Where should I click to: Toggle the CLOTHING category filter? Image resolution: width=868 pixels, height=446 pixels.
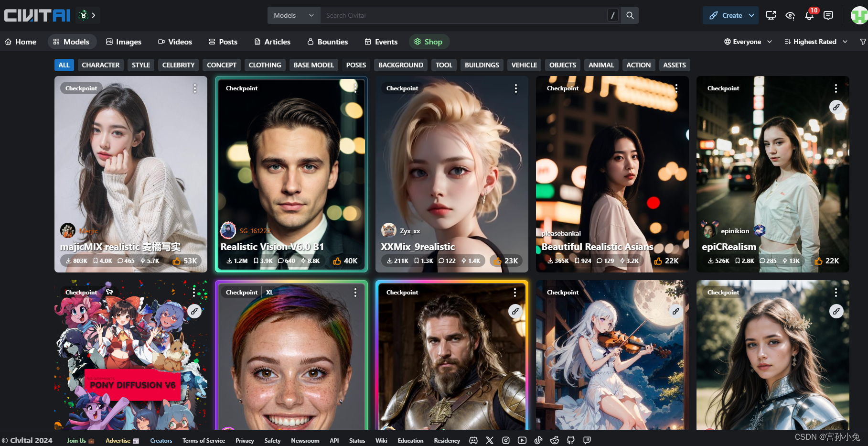coord(265,65)
